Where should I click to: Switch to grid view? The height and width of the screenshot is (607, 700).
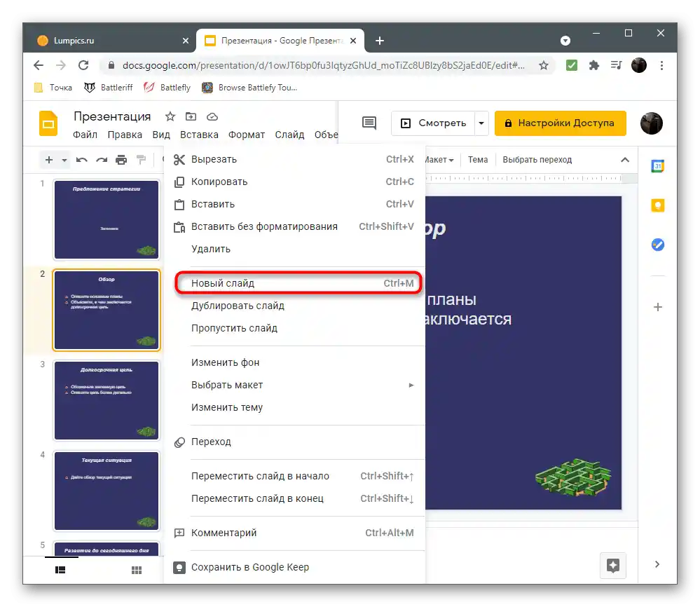tap(137, 570)
